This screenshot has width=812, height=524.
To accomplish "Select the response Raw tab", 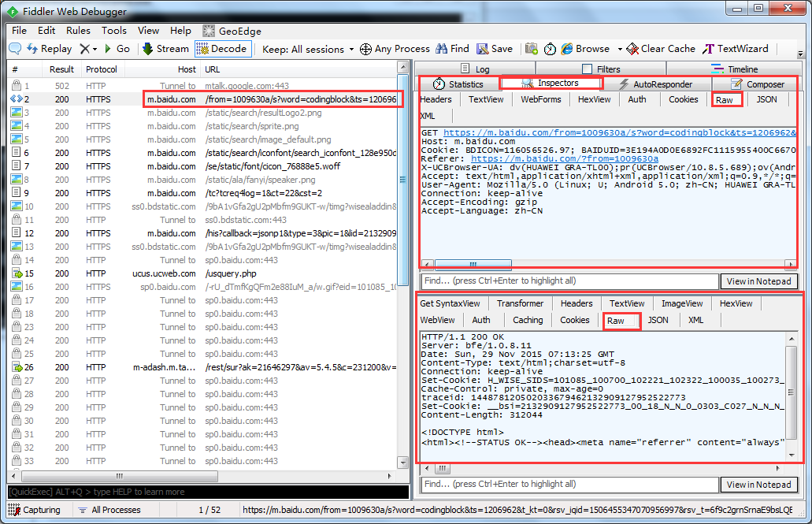I will (622, 321).
